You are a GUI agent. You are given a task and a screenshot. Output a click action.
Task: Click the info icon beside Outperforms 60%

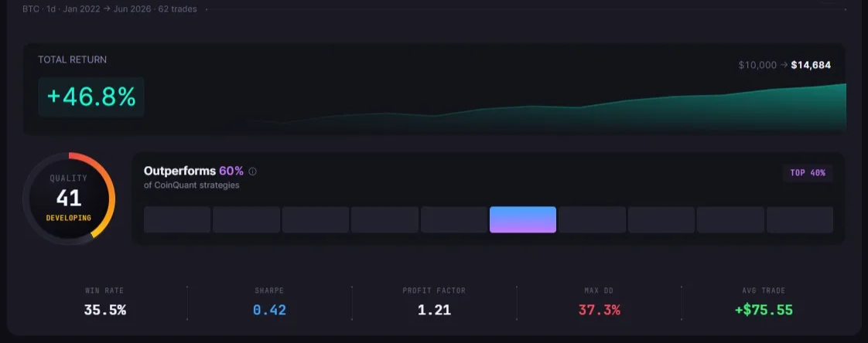[252, 171]
